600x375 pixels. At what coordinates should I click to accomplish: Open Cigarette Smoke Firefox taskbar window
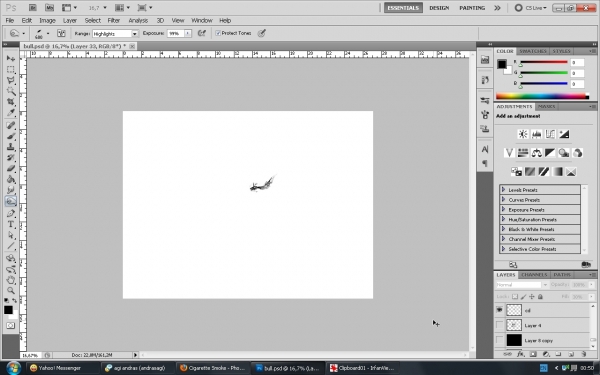pos(212,368)
